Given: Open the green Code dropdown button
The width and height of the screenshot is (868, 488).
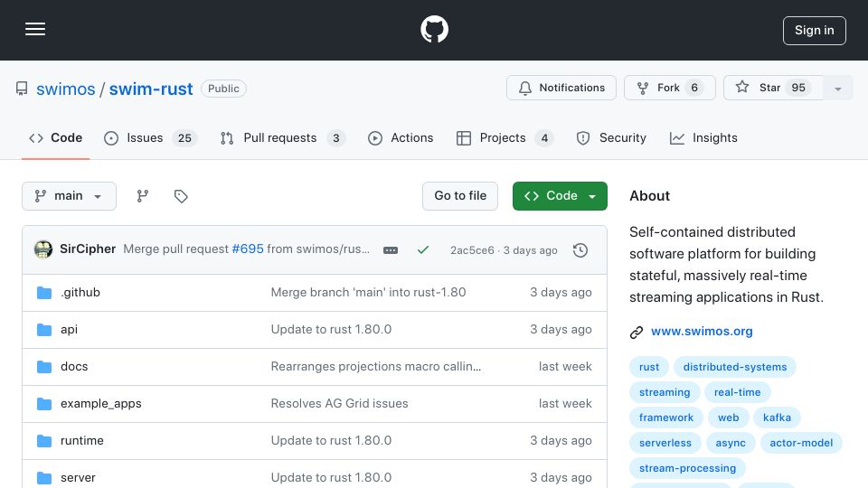Looking at the screenshot, I should (560, 196).
